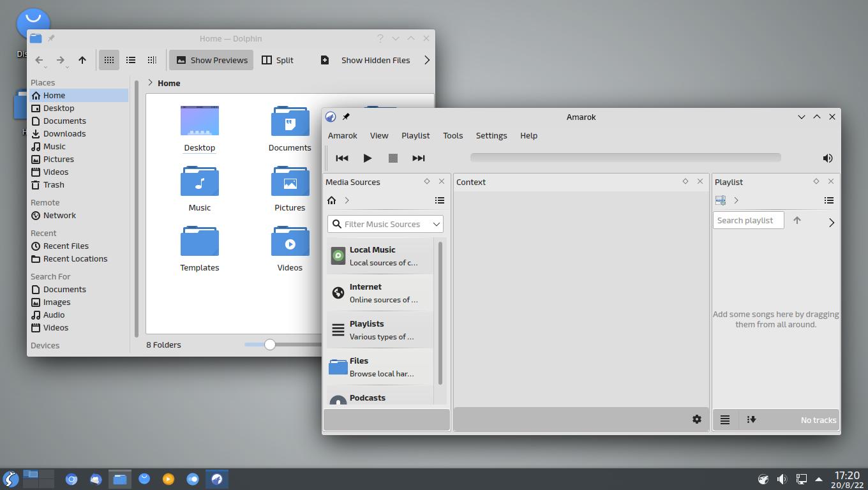The height and width of the screenshot is (490, 868).
Task: Open the Settings menu in Amarok
Action: [x=491, y=135]
